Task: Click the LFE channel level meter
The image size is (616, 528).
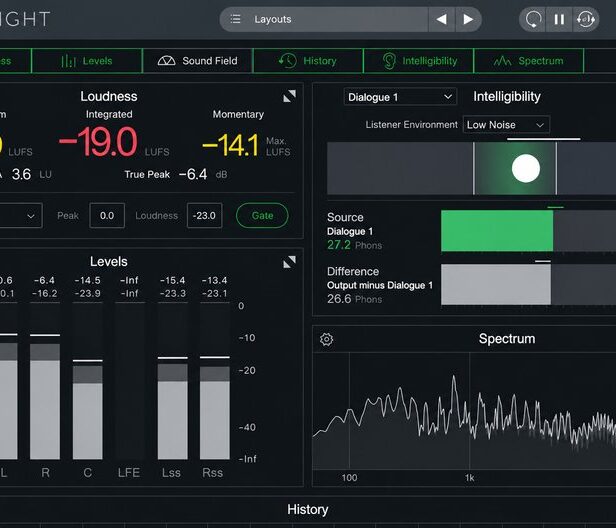Action: click(x=130, y=381)
